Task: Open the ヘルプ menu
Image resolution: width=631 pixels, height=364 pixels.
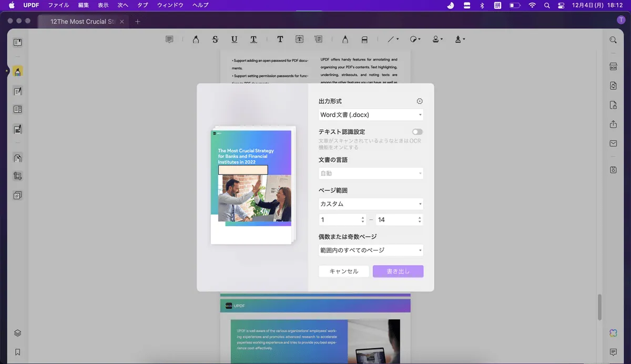Action: click(x=200, y=5)
